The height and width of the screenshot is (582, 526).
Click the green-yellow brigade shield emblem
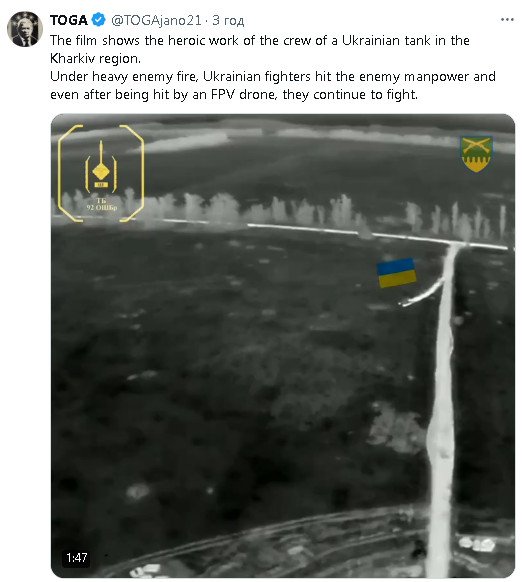click(477, 154)
